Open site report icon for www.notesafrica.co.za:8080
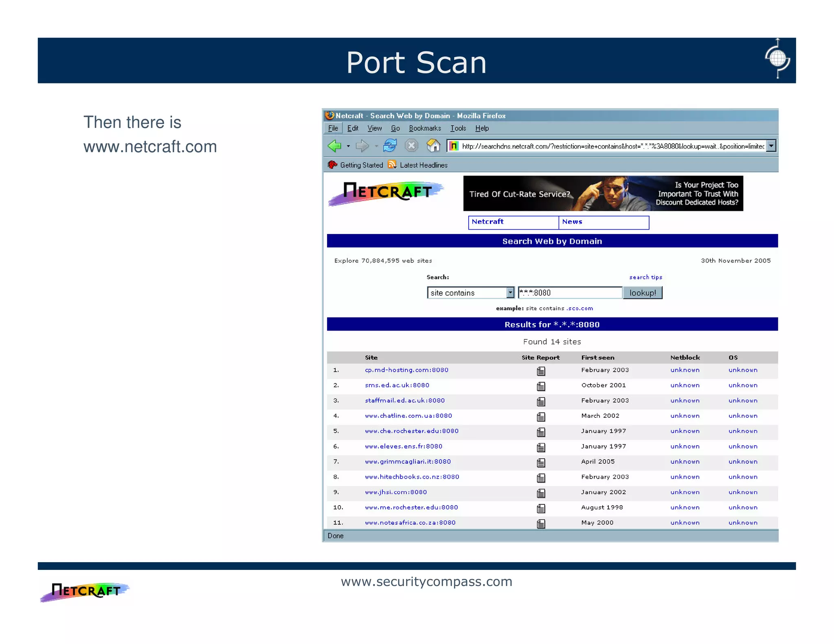 click(541, 524)
